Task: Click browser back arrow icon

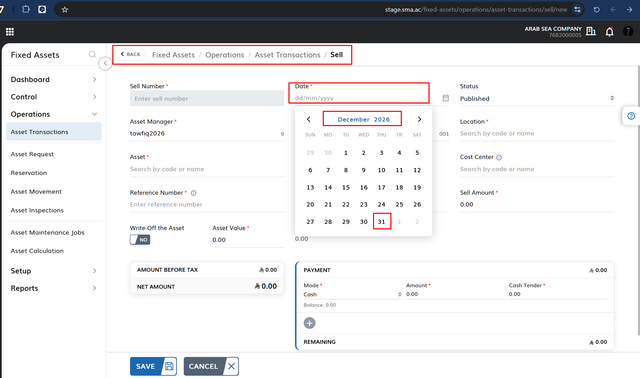Action: [613, 9]
